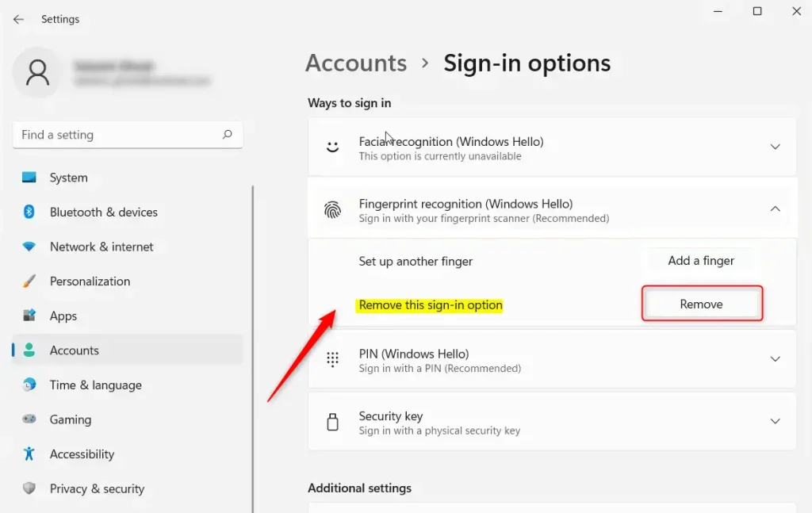The height and width of the screenshot is (513, 812).
Task: Expand the Facial recognition section chevron
Action: coord(775,147)
